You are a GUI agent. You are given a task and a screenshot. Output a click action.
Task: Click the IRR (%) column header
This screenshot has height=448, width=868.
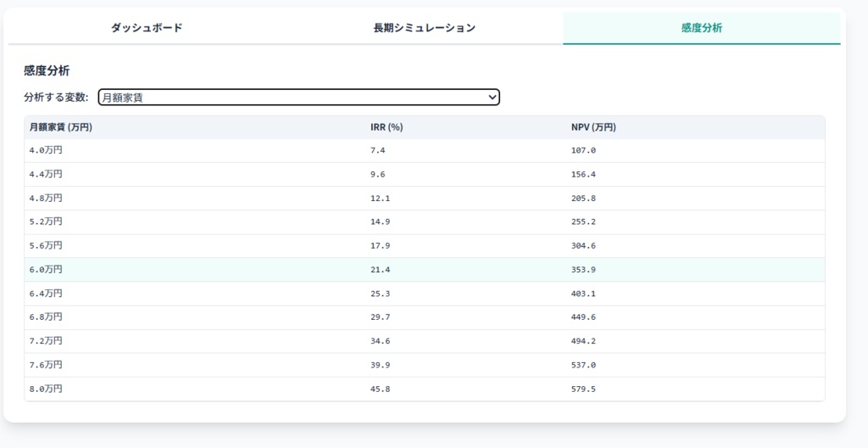[387, 127]
